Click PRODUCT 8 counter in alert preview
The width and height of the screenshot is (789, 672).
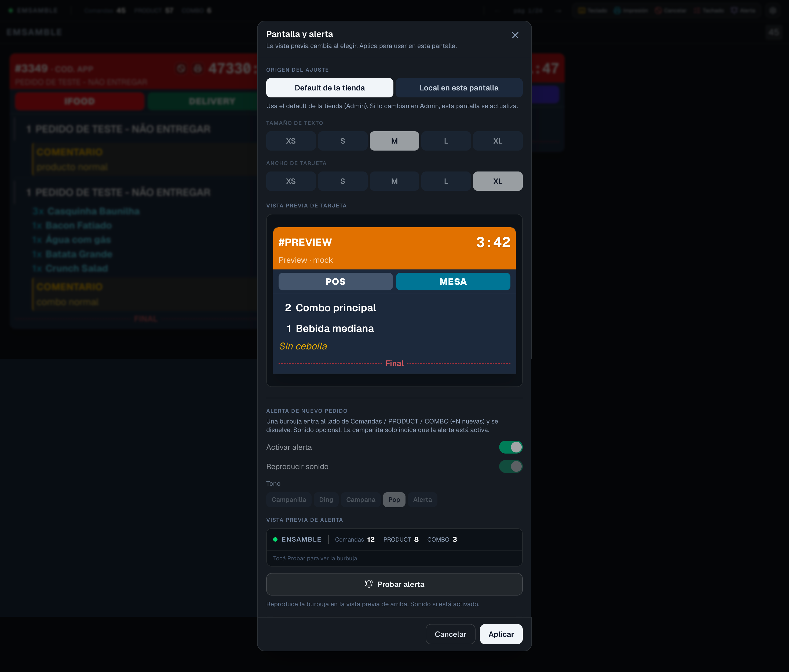point(401,539)
